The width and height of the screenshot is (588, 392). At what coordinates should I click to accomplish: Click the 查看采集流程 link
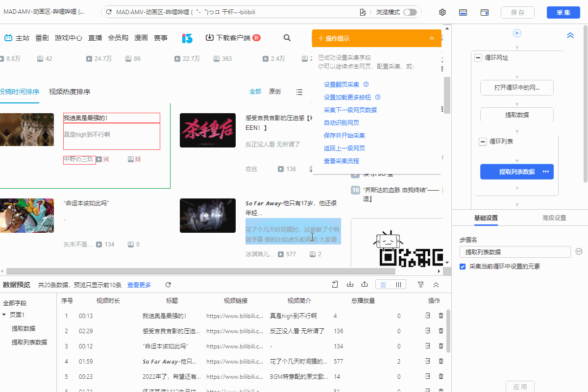pos(342,161)
